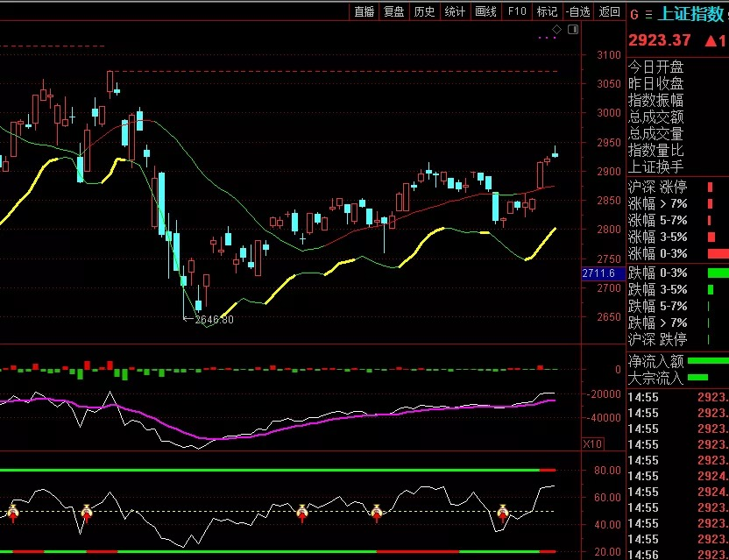Click the red G icon before 上证指数

[x=634, y=15]
